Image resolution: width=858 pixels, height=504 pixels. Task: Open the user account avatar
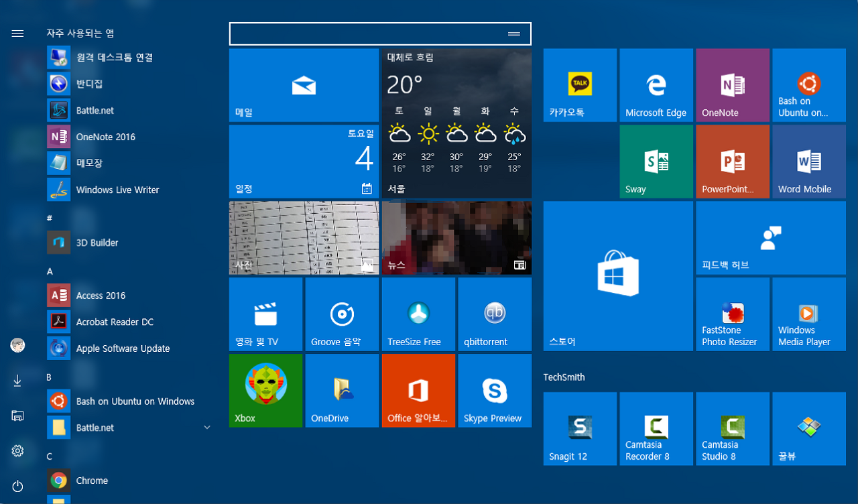tap(17, 345)
